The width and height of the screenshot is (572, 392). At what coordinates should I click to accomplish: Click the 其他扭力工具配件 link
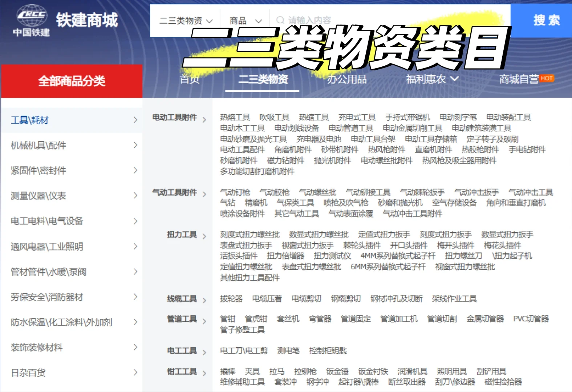tap(250, 278)
